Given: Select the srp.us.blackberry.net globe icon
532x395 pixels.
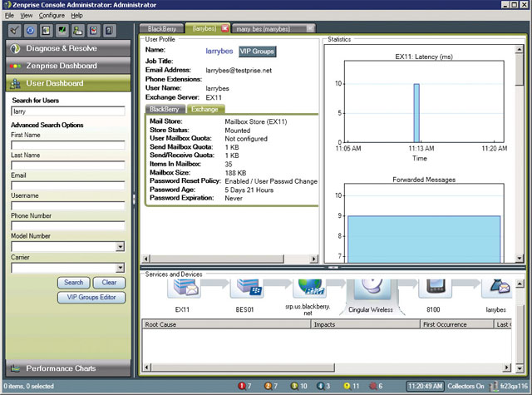Looking at the screenshot, I should (x=308, y=289).
